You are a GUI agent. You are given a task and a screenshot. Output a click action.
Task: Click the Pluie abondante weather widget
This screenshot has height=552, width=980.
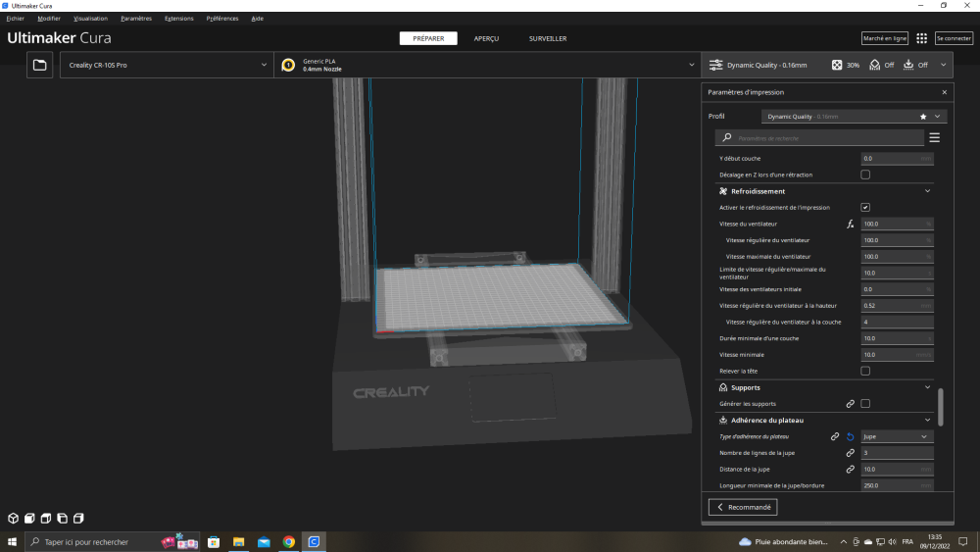pos(783,542)
